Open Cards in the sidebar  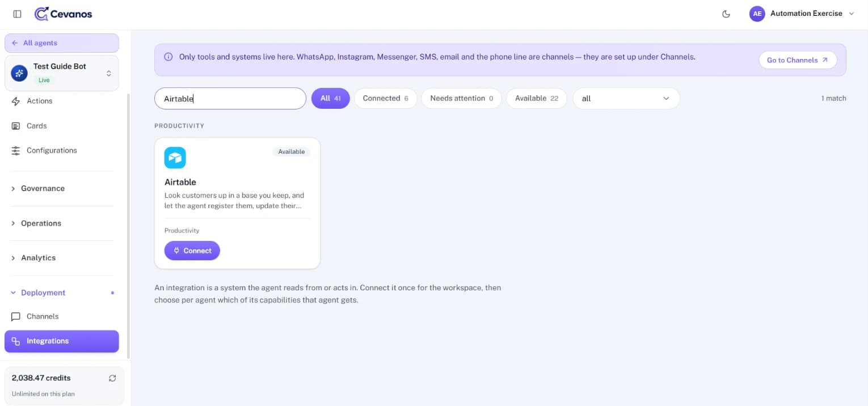62,126
